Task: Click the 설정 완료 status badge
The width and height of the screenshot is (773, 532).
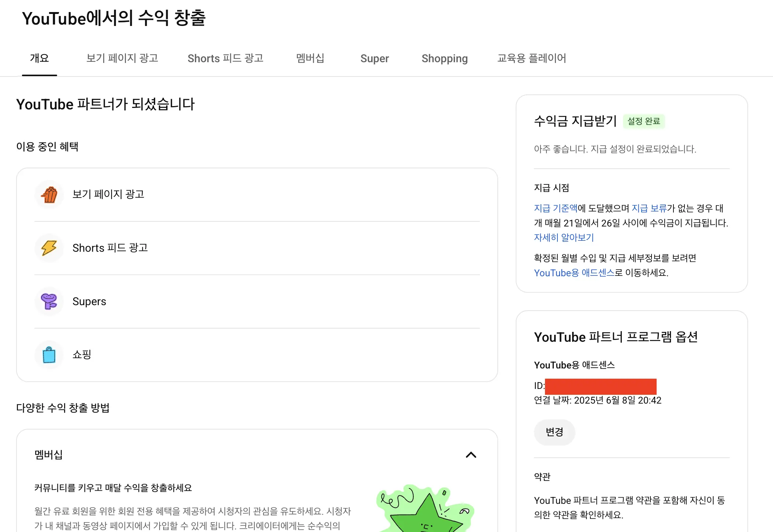Action: click(645, 121)
